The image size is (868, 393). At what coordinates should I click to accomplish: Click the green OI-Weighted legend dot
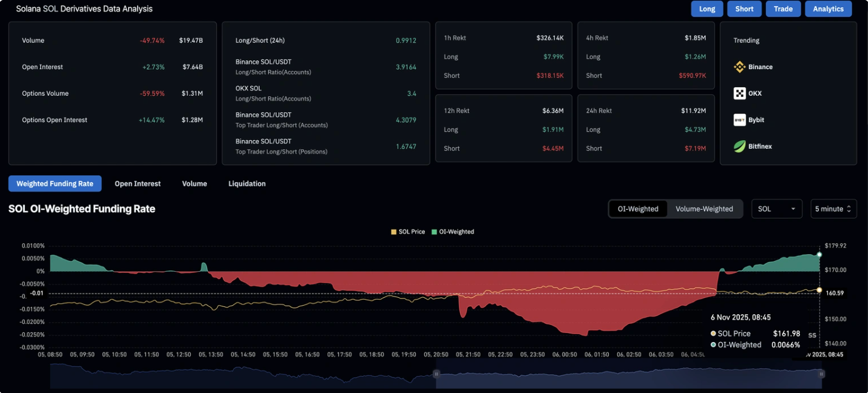433,231
